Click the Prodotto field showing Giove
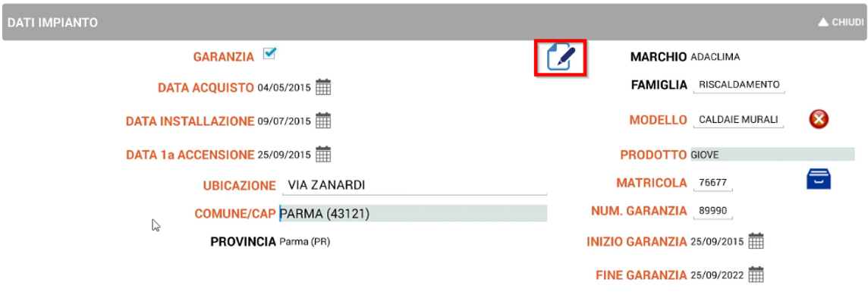This screenshot has width=868, height=292. tap(773, 154)
